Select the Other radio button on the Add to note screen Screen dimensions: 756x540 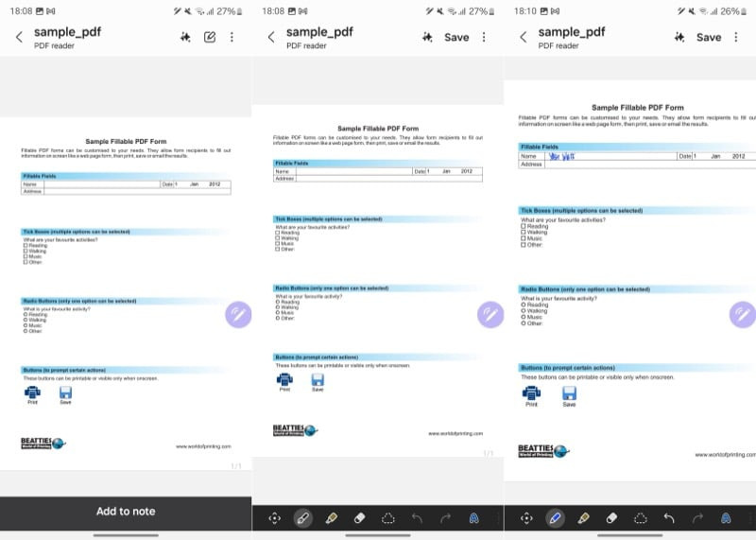pyautogui.click(x=26, y=331)
